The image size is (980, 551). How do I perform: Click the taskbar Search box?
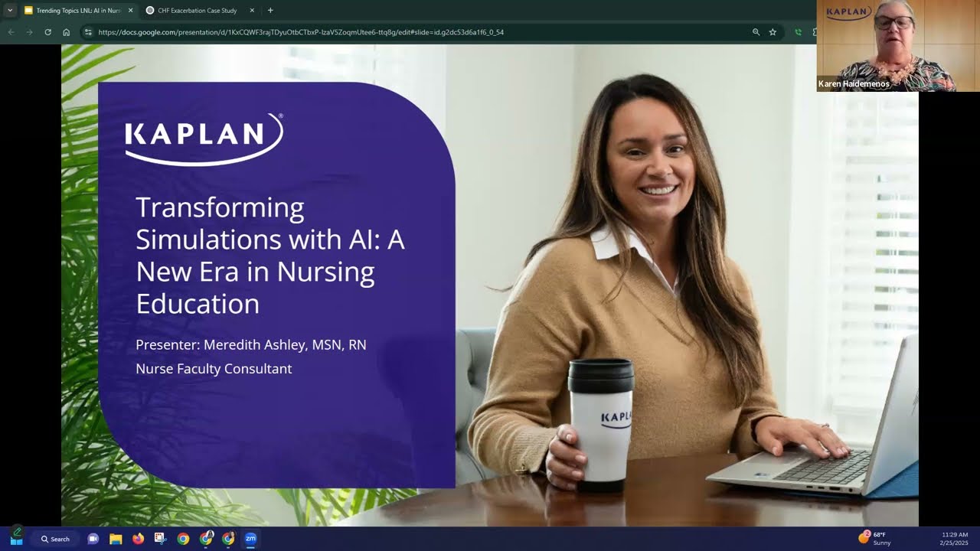[55, 539]
